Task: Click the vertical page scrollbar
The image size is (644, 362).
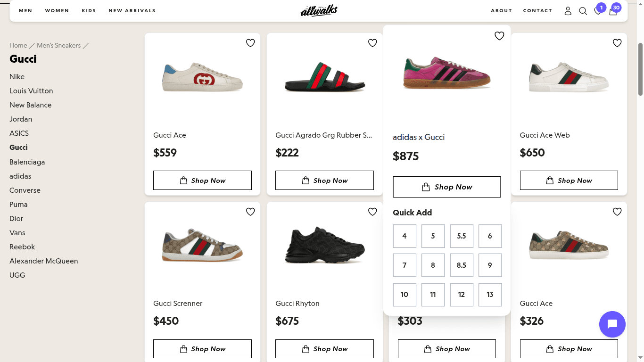Action: click(x=640, y=66)
